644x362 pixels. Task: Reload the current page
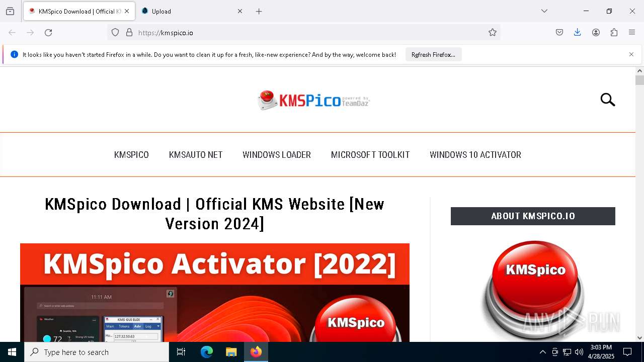[48, 32]
